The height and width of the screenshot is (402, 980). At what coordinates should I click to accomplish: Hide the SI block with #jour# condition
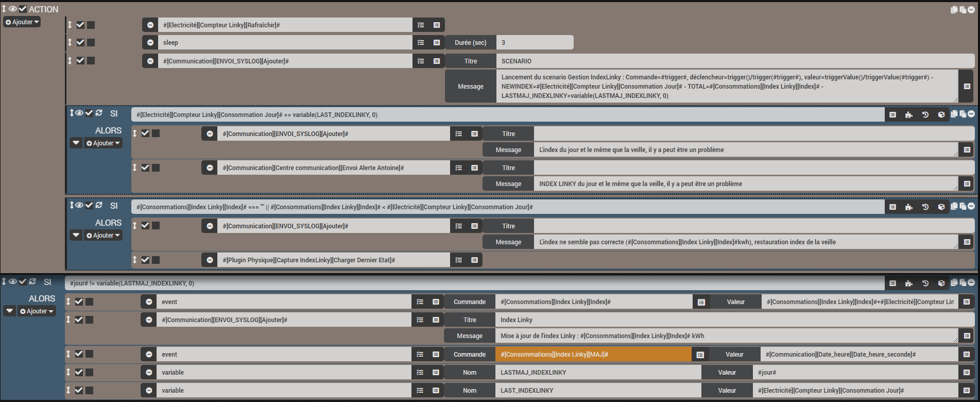coord(13,281)
